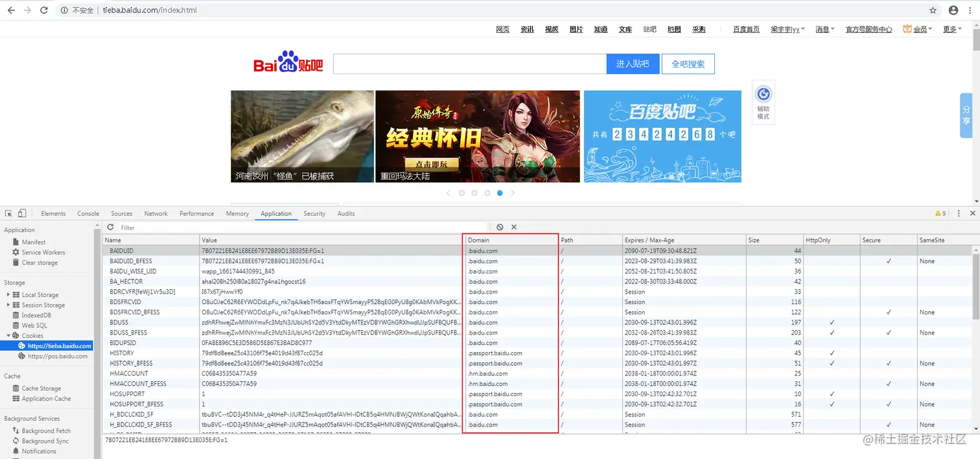
Task: Click the 全吧搜索 button
Action: pyautogui.click(x=688, y=64)
